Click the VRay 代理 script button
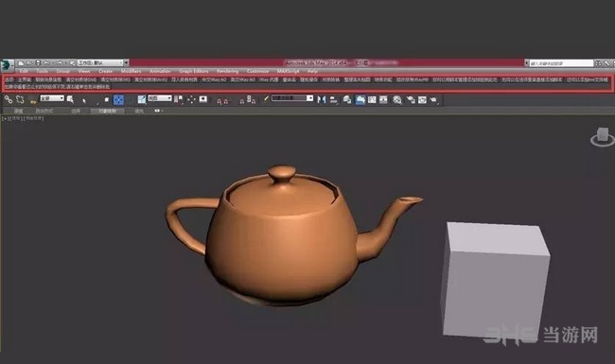Image resolution: width=615 pixels, height=364 pixels. (x=269, y=79)
